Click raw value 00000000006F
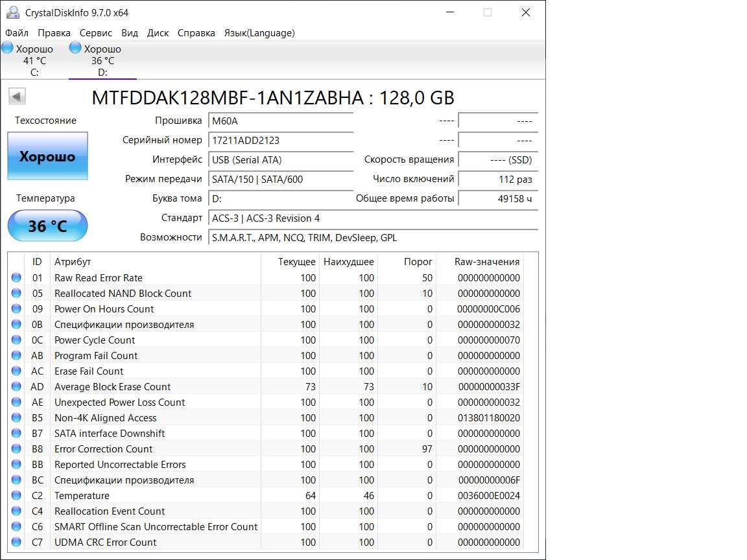The height and width of the screenshot is (560, 747). (x=490, y=480)
